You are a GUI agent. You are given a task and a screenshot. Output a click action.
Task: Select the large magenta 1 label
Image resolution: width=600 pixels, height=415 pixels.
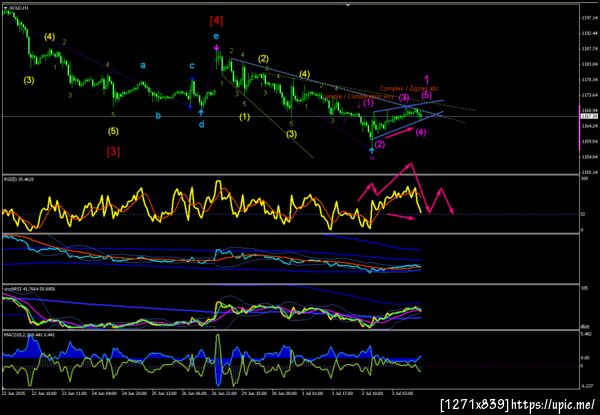click(x=427, y=80)
